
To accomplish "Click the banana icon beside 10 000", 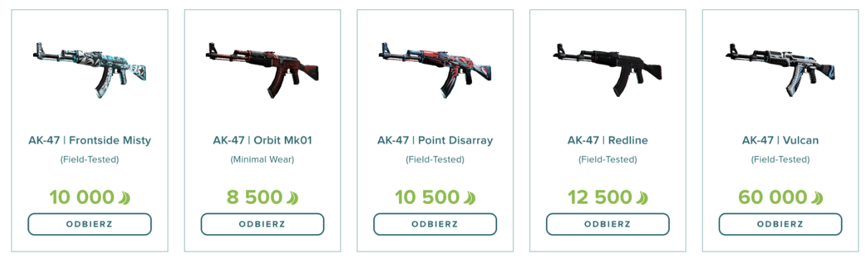I will pyautogui.click(x=125, y=197).
